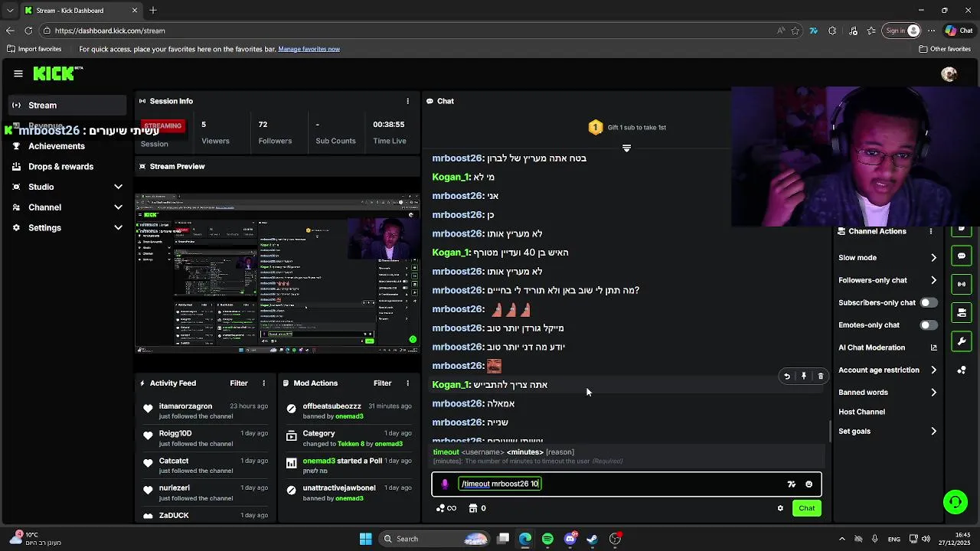Select Achievements in the sidebar
The width and height of the screenshot is (980, 551).
67,146
